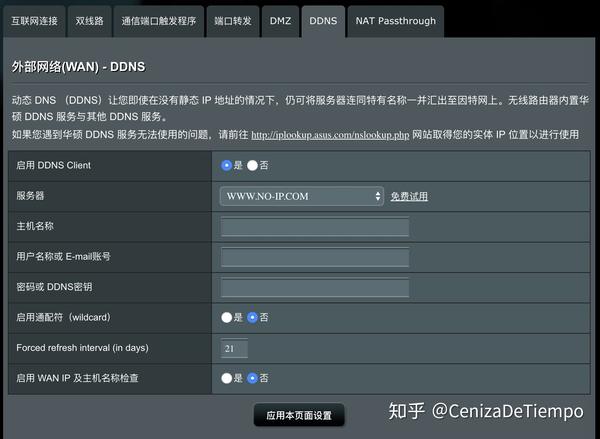Open the NAT Passthrough tab
Screen dimensions: 600x439
[396, 21]
